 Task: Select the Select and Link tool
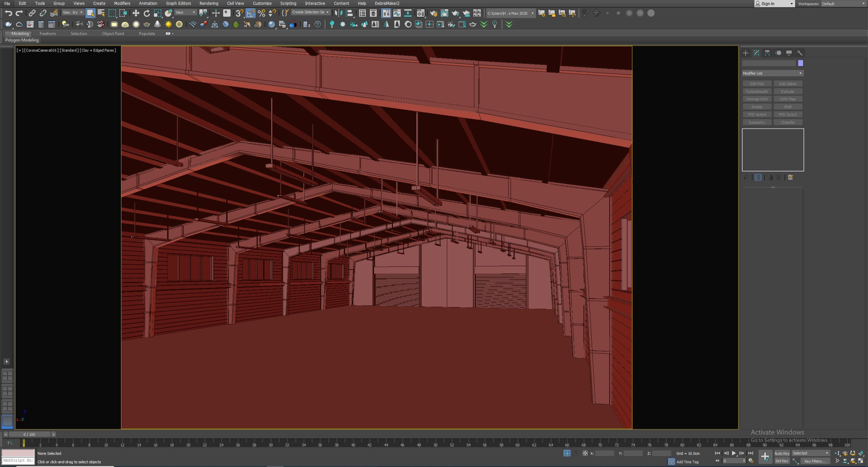click(32, 13)
